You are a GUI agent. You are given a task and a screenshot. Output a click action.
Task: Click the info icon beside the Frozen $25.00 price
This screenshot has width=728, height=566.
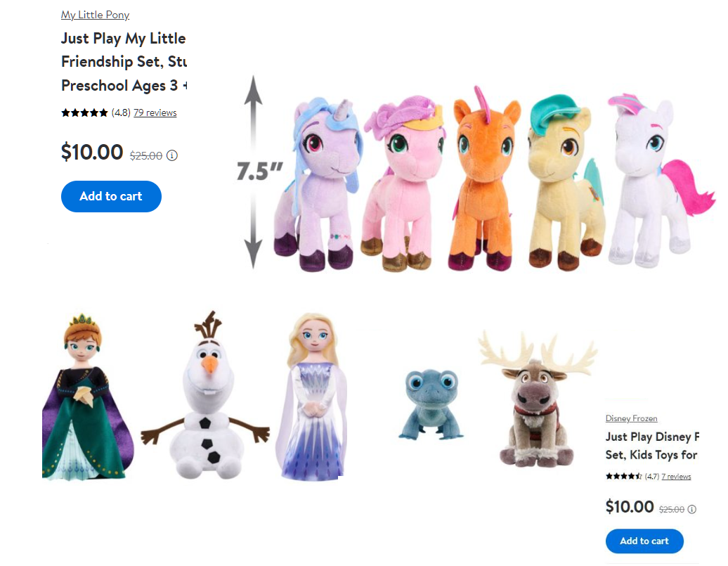[x=691, y=509]
